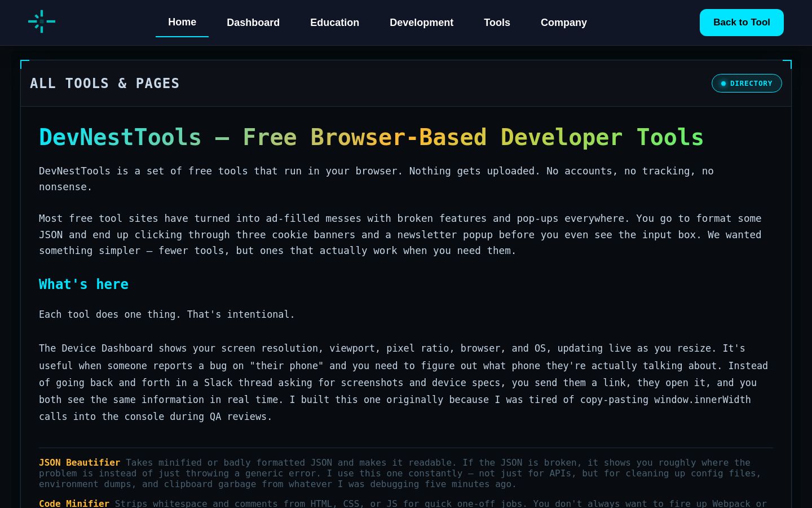Click text 'Each tool does one thing. That's intentional.'
The image size is (812, 508).
click(167, 314)
